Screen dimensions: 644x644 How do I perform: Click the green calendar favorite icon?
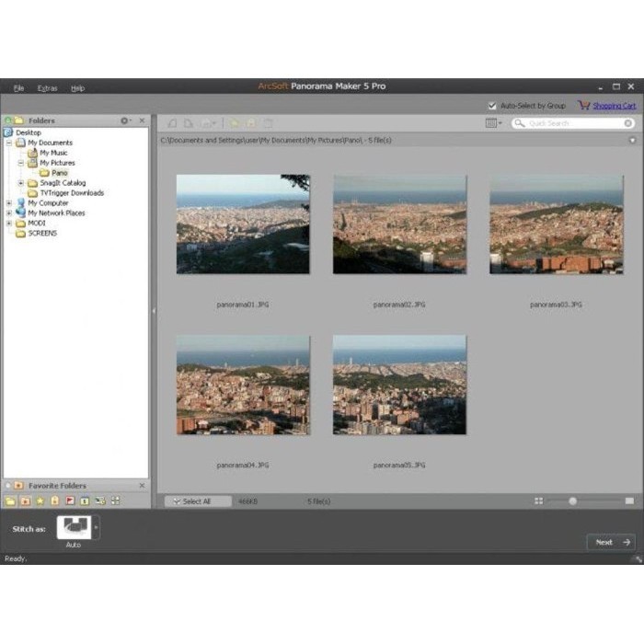pos(85,501)
